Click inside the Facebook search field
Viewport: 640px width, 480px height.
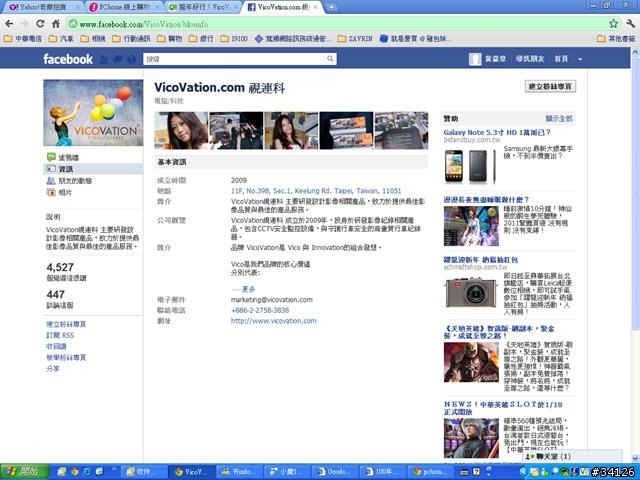[x=234, y=59]
